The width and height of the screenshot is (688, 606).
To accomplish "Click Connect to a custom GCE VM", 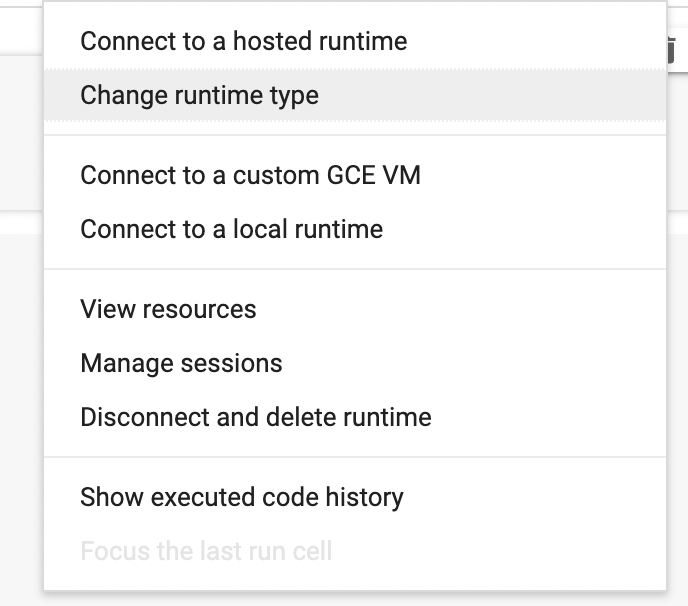I will [x=250, y=176].
